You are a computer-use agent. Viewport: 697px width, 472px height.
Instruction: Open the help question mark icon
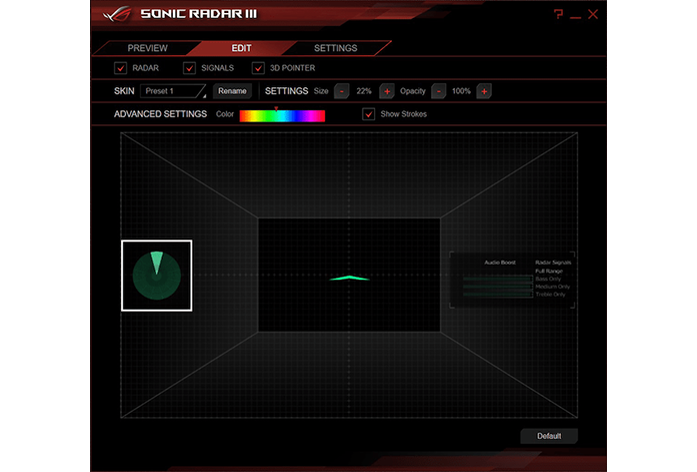(558, 14)
